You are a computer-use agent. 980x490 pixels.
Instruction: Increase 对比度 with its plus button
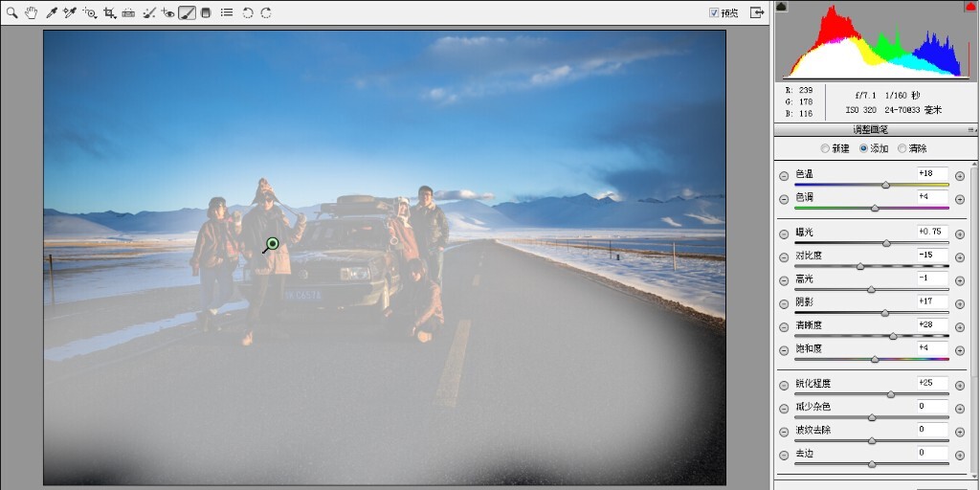click(x=960, y=257)
